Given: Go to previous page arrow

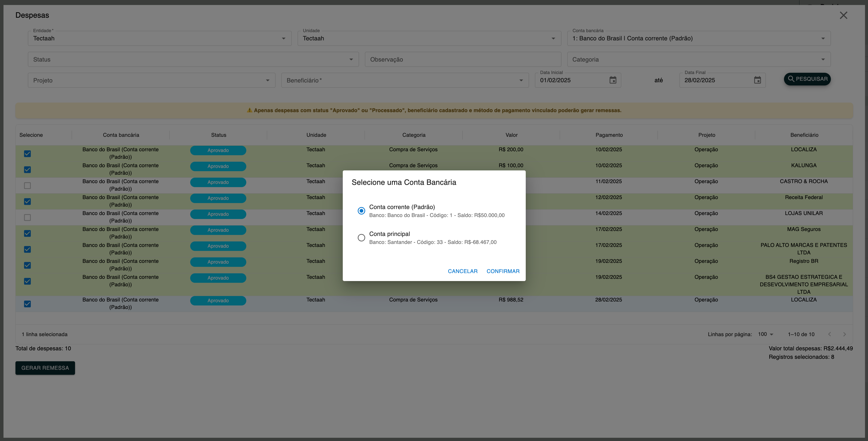Looking at the screenshot, I should (x=829, y=334).
